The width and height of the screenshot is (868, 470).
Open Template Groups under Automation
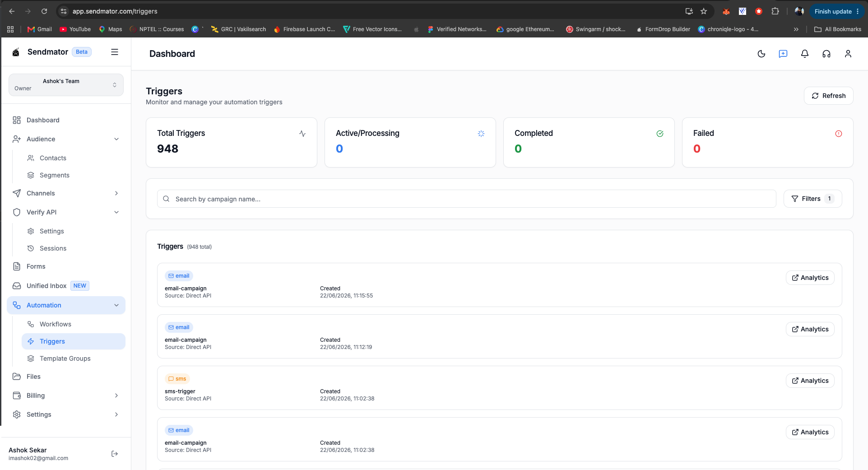pyautogui.click(x=73, y=358)
